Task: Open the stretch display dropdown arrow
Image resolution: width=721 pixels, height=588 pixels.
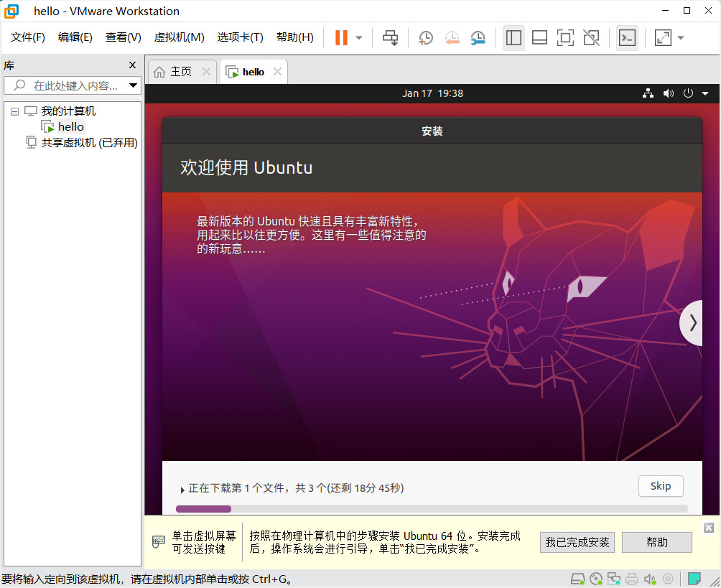Action: [x=681, y=38]
